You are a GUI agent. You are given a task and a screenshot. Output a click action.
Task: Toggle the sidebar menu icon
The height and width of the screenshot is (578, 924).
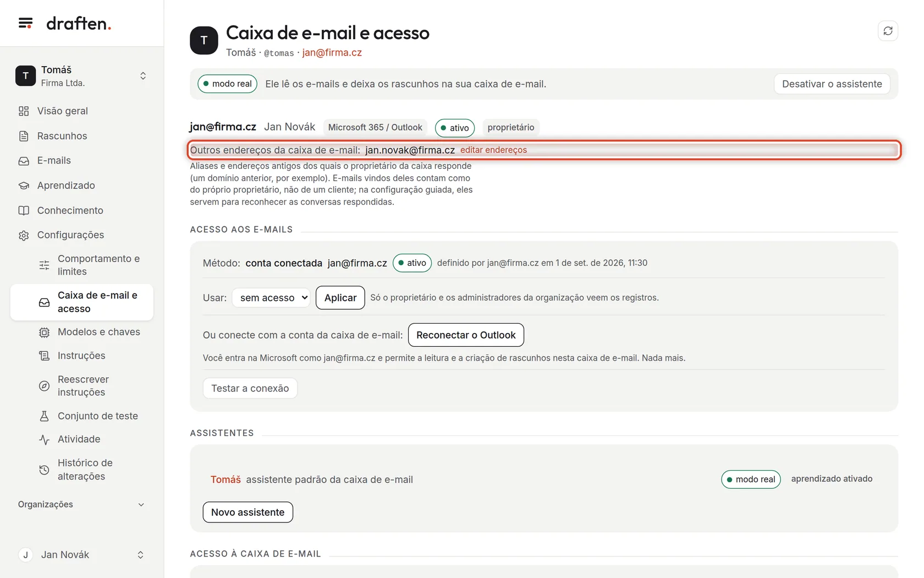point(25,23)
